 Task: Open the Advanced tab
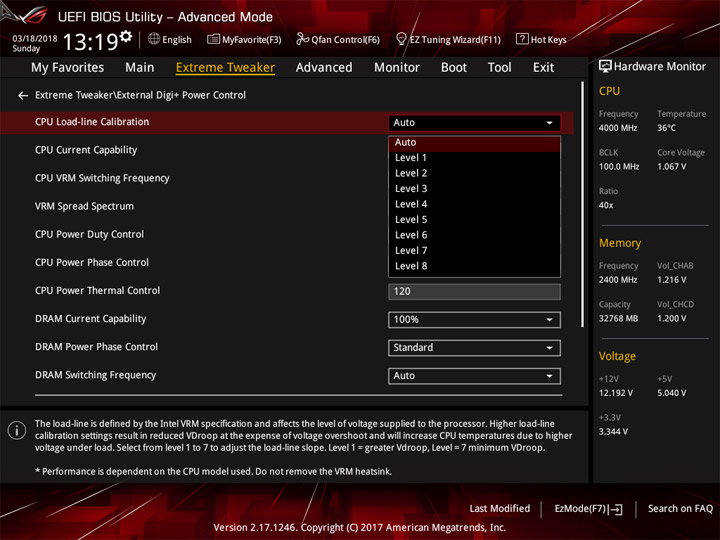point(324,68)
